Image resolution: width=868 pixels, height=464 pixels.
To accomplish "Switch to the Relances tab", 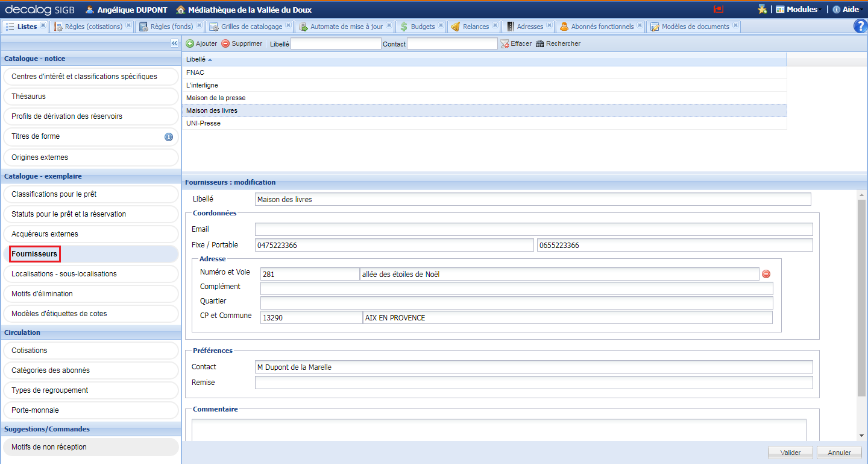I will pyautogui.click(x=475, y=27).
